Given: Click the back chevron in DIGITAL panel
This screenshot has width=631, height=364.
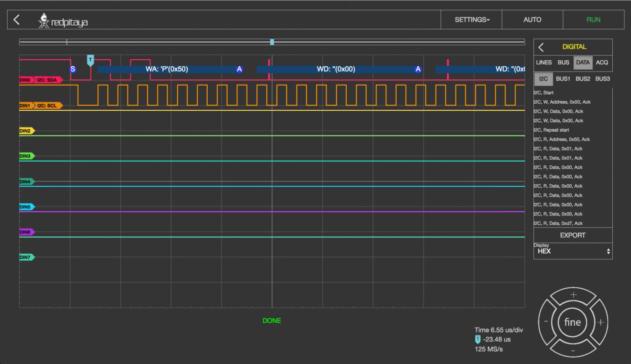Looking at the screenshot, I should click(x=541, y=47).
